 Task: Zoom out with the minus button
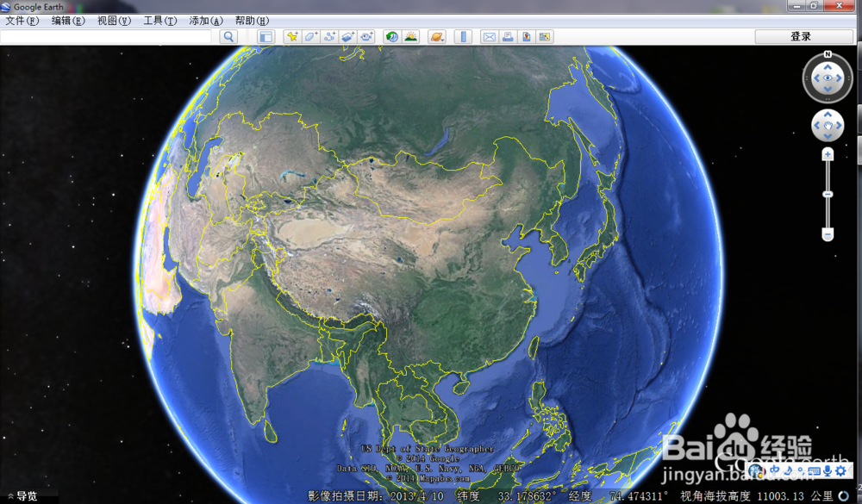coord(828,234)
